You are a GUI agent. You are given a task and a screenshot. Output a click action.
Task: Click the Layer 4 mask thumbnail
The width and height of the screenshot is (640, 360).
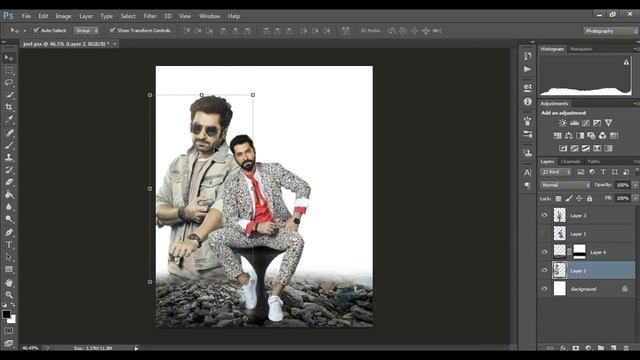pos(579,252)
